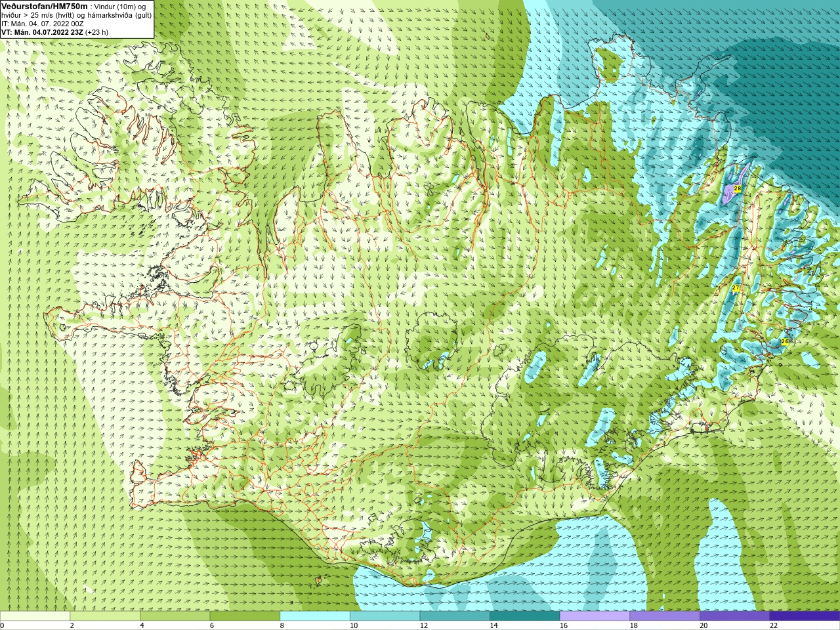Click the yellow gust label 27

coord(736,288)
